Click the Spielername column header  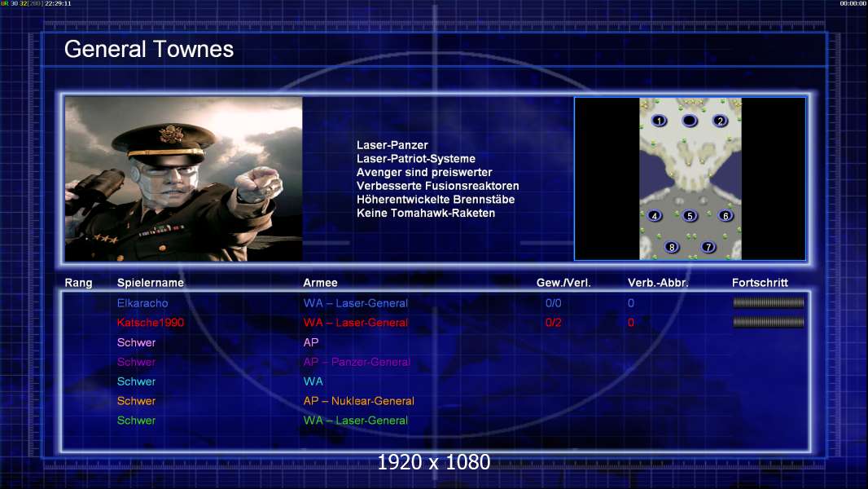point(150,283)
